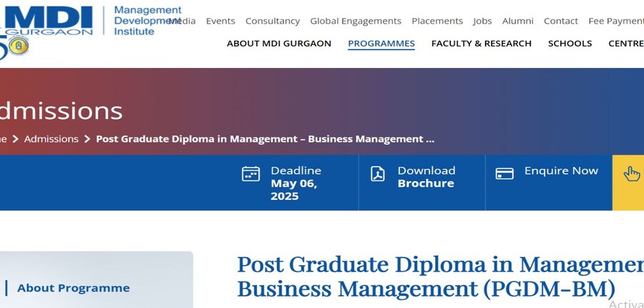Open About MDI Gurgaon menu
Image resolution: width=644 pixels, height=308 pixels.
point(278,44)
